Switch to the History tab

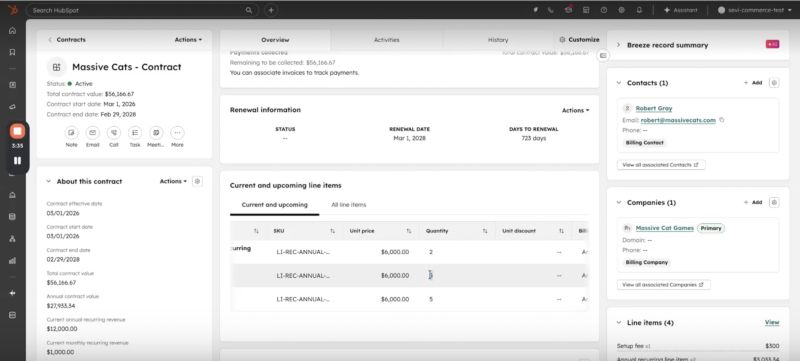coord(498,40)
